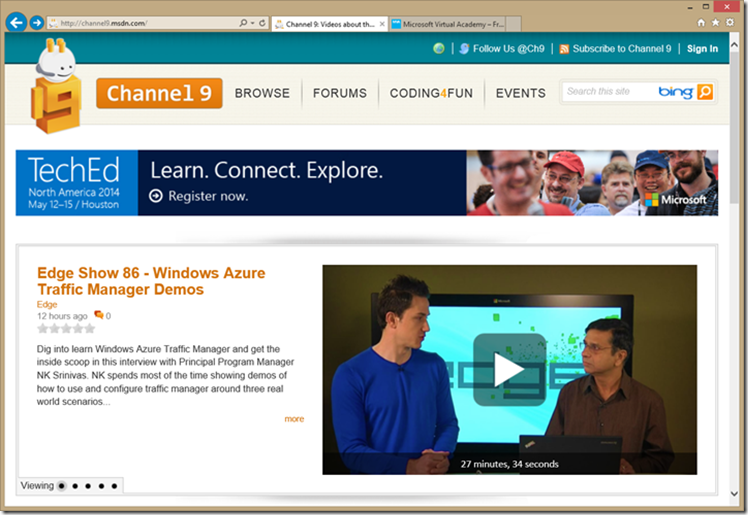748x515 pixels.
Task: Click the Register now arrow icon
Action: click(x=156, y=196)
